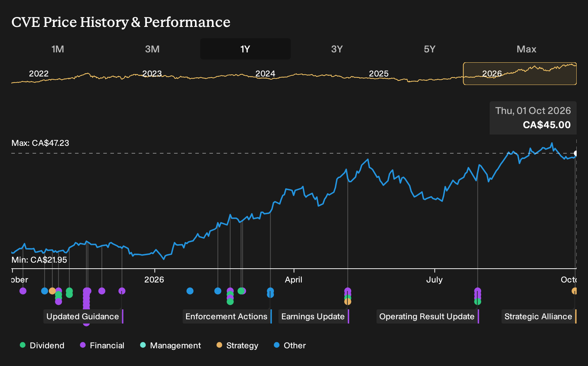
Task: Grab the highlighted 2026 range selector window
Action: click(x=520, y=74)
